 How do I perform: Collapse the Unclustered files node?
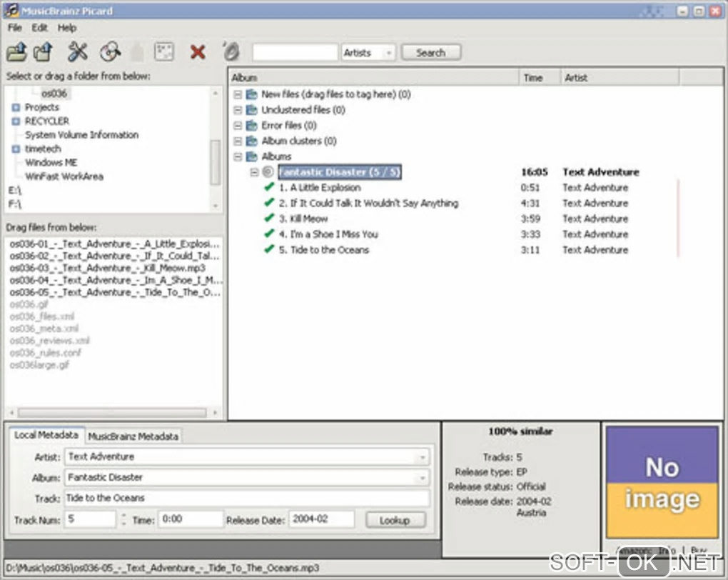(x=238, y=110)
